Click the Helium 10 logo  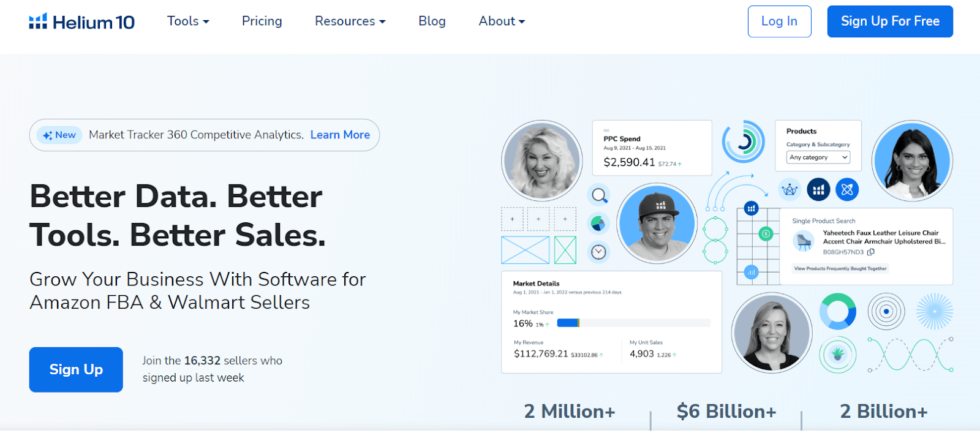81,22
